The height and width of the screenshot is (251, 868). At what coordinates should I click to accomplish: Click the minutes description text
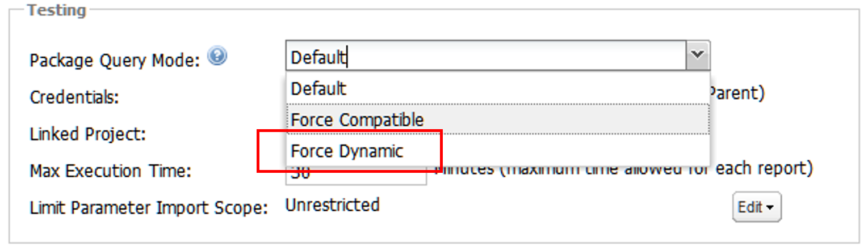coord(623,168)
